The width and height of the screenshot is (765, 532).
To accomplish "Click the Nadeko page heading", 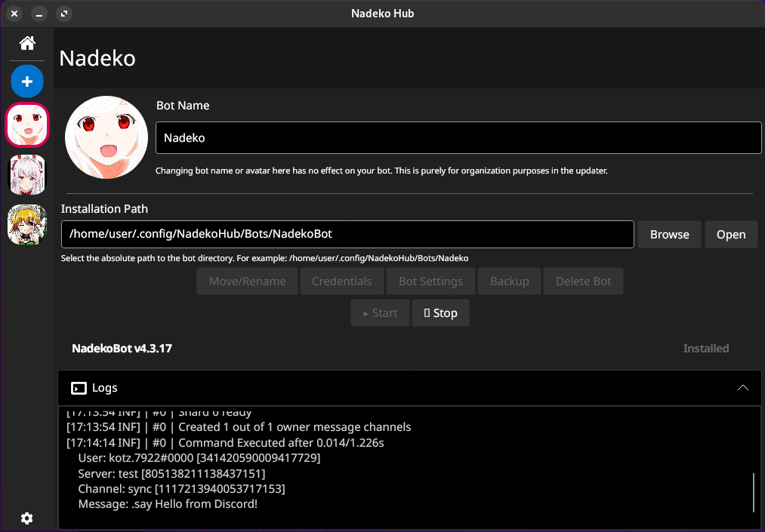I will coord(97,58).
